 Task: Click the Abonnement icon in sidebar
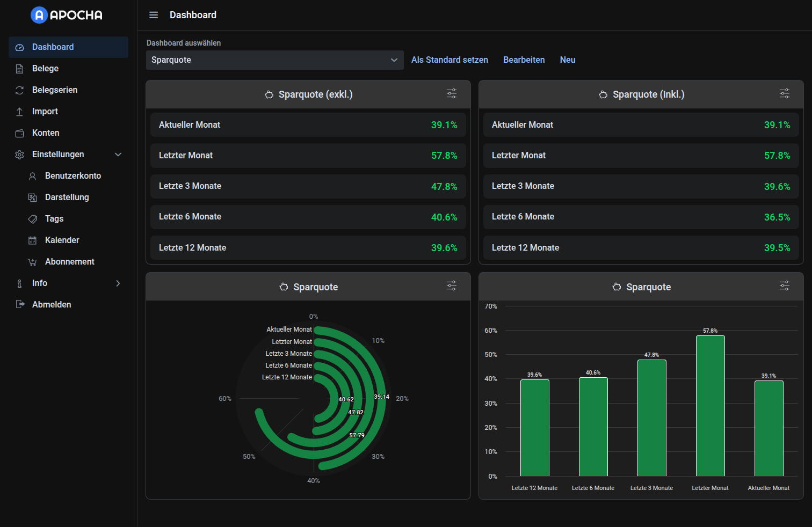pyautogui.click(x=32, y=261)
